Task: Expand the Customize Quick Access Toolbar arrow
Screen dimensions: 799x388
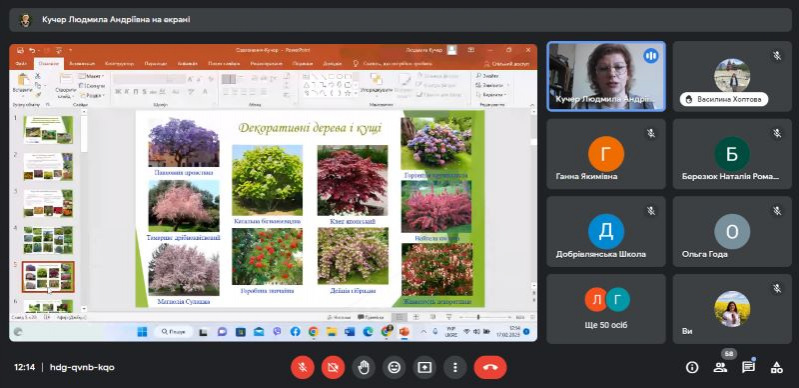Action: point(70,50)
